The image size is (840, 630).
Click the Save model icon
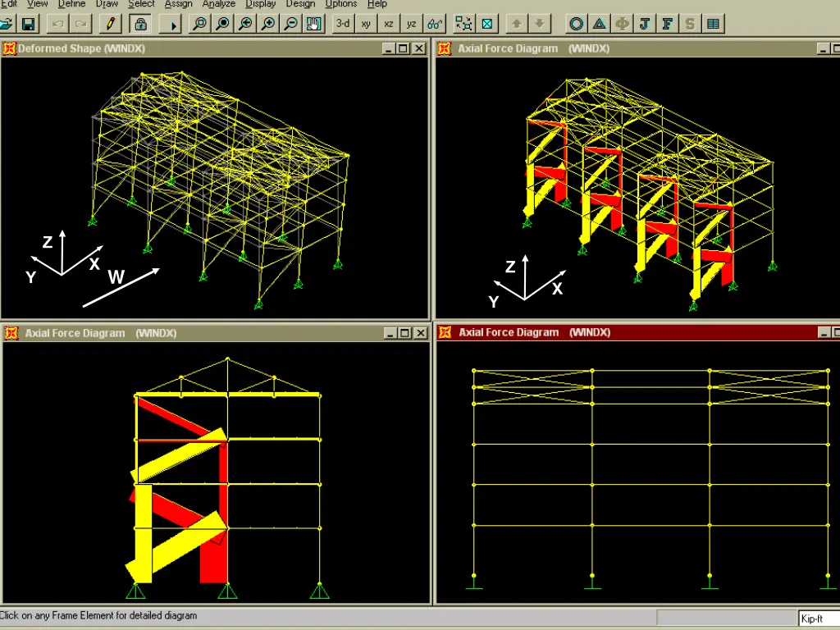tap(28, 24)
